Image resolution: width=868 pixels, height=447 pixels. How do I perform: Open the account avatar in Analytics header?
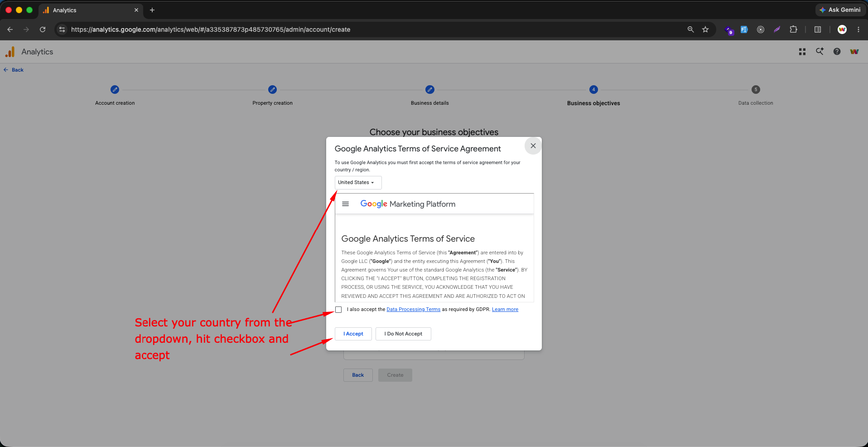coord(854,52)
